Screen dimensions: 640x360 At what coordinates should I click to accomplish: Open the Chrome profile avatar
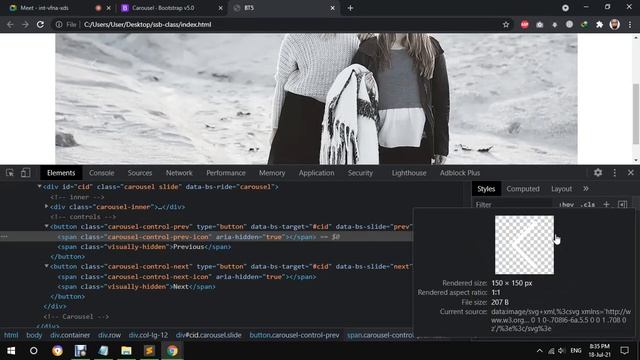(614, 24)
